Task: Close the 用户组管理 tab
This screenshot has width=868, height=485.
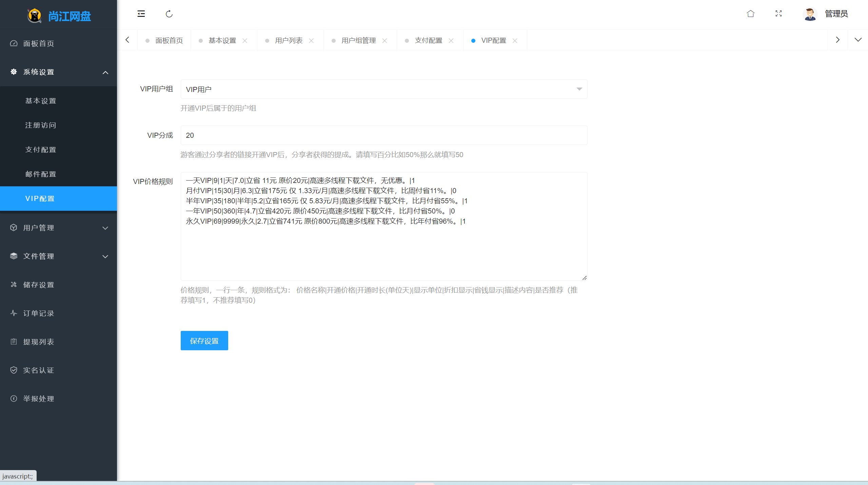Action: pos(384,41)
